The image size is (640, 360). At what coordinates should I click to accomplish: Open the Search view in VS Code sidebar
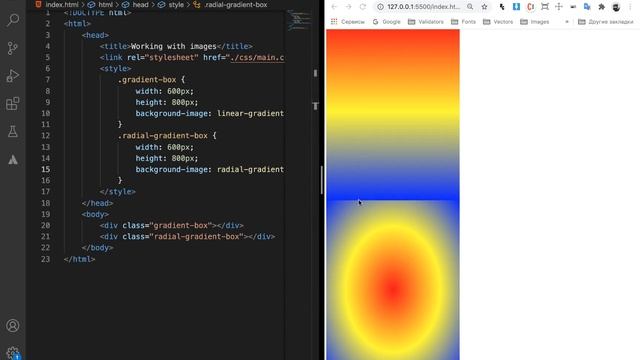[13, 20]
